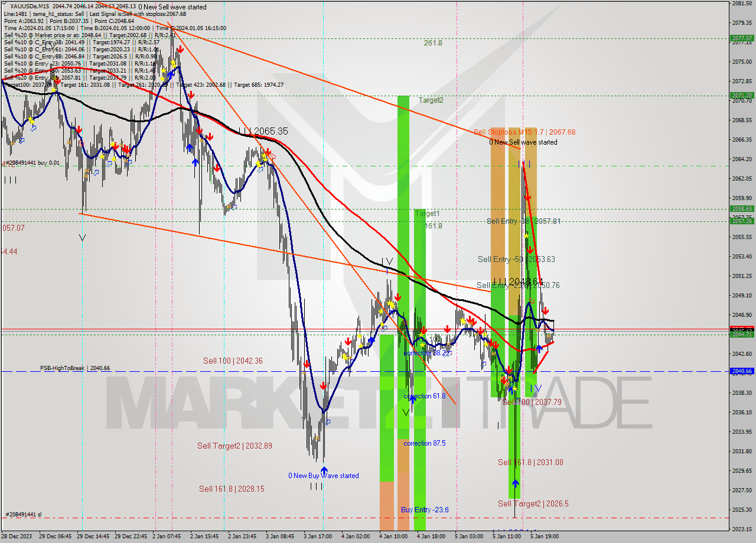Click the '0 New Sell wave started' chart annotation
Screen dimensions: 756x543
pyautogui.click(x=523, y=142)
